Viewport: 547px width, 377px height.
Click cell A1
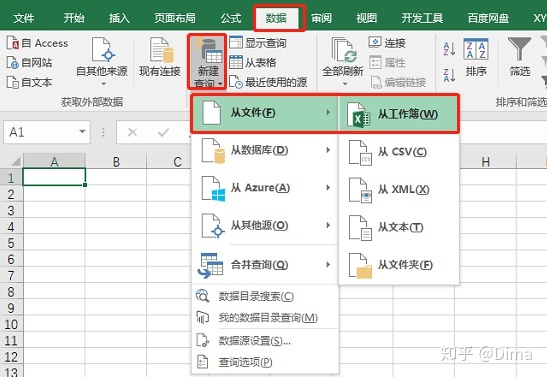(54, 177)
